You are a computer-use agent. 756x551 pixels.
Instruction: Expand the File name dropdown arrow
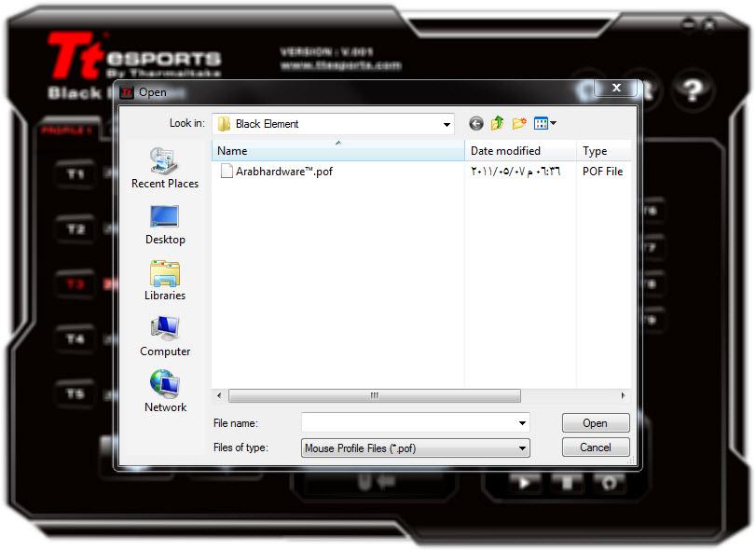tap(522, 423)
